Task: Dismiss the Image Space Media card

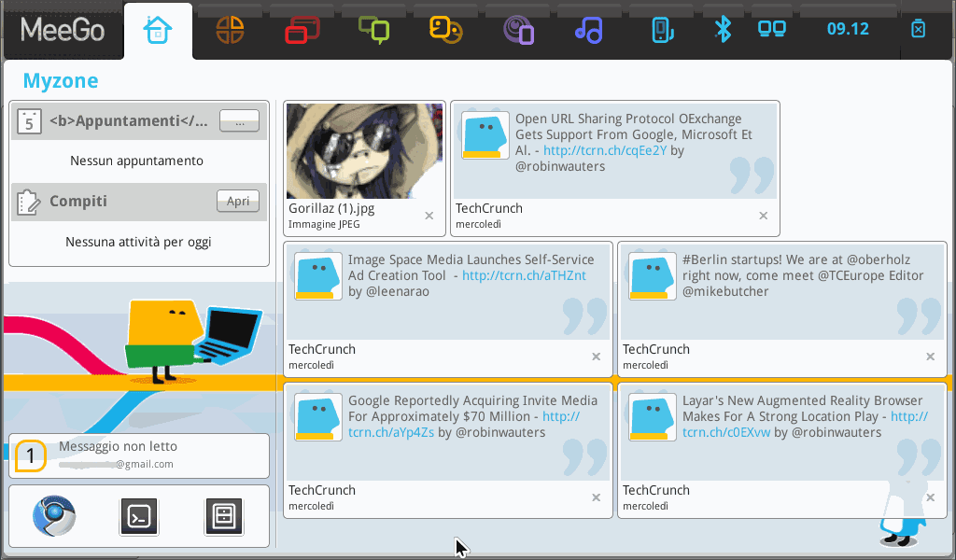Action: pos(597,357)
